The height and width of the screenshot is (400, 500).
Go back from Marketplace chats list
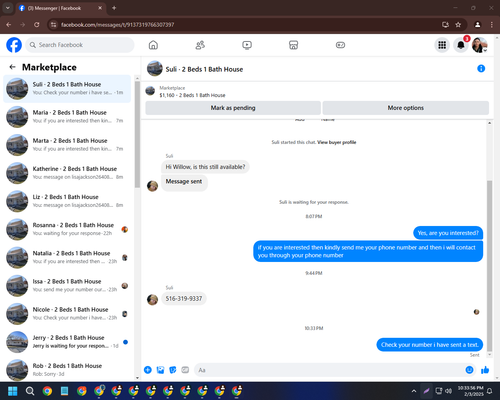point(12,67)
